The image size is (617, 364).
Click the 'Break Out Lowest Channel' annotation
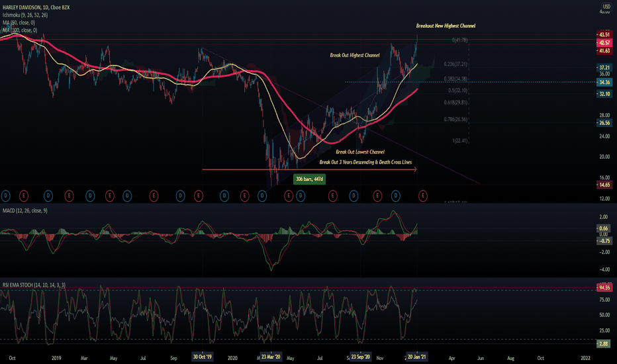click(x=360, y=152)
